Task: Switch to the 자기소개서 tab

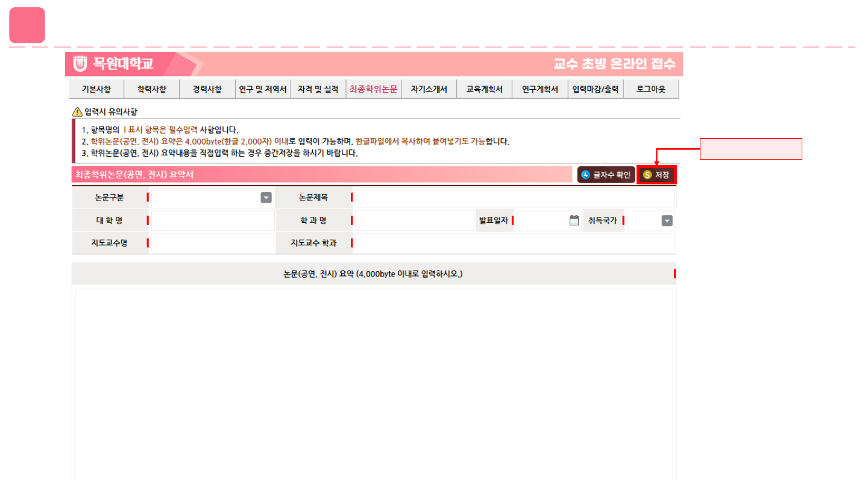Action: pyautogui.click(x=429, y=89)
